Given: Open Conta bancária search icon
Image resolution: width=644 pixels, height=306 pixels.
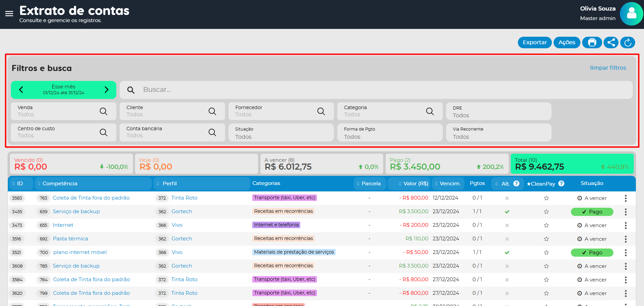Looking at the screenshot, I should coord(213,132).
